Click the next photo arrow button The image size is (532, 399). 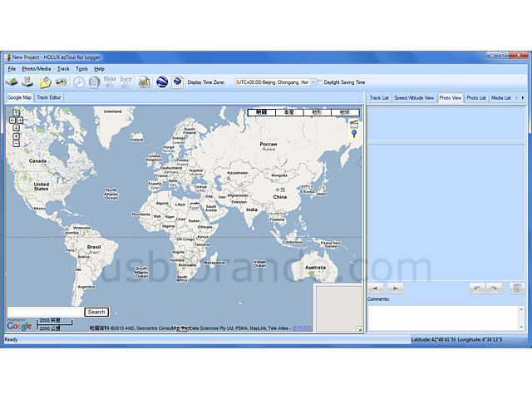coord(396,288)
